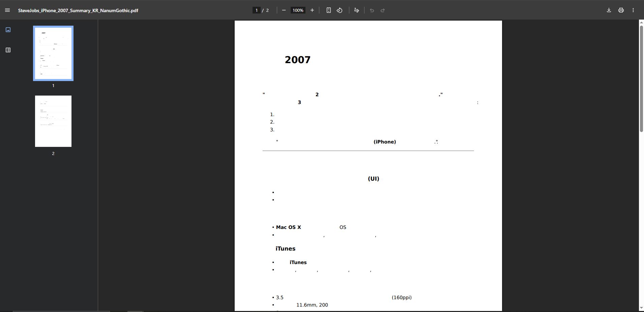644x312 pixels.
Task: Click the zoom in plus button
Action: click(312, 10)
